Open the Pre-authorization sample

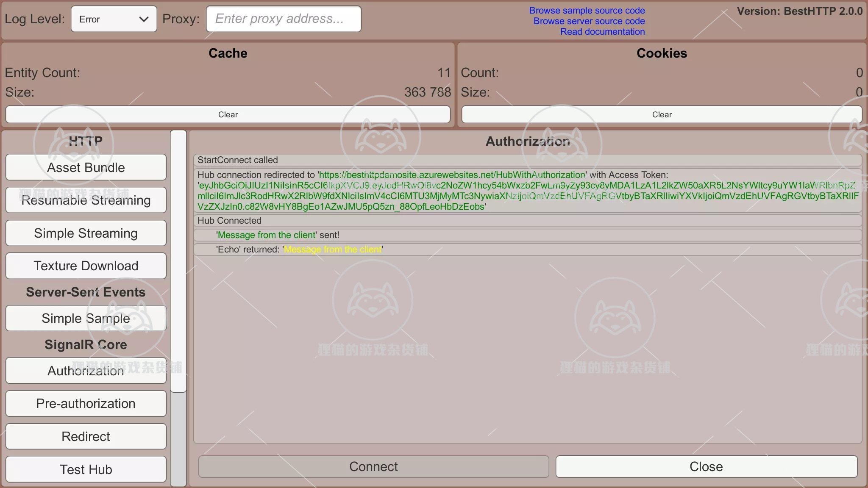click(x=86, y=403)
